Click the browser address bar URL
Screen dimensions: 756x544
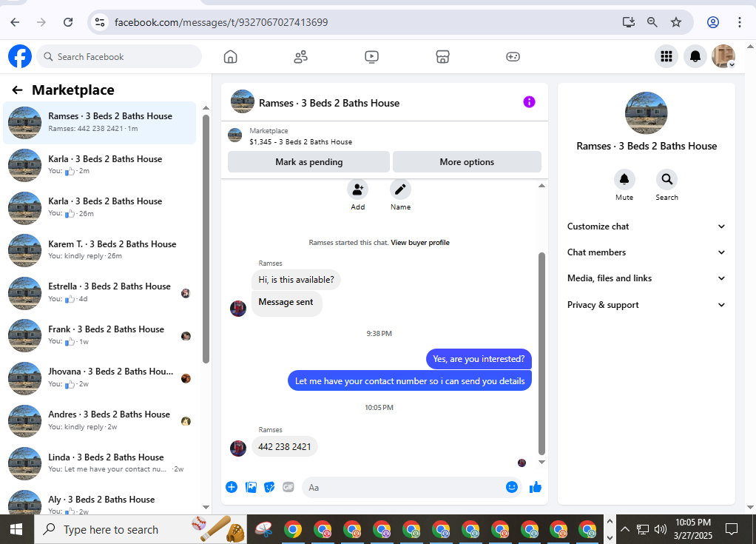tap(221, 22)
